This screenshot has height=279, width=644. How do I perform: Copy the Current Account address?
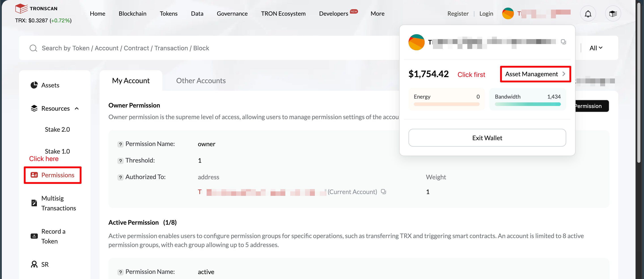(383, 192)
